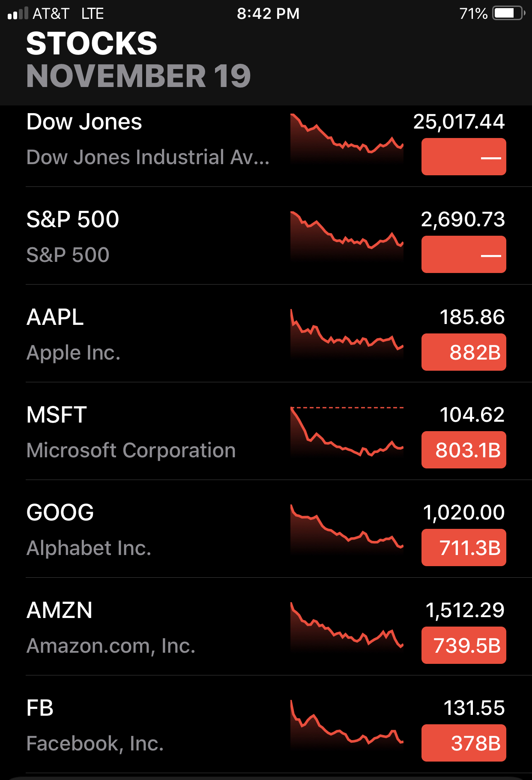532x780 pixels.
Task: Tap GOOG market cap badge 711.3B
Action: [x=463, y=548]
